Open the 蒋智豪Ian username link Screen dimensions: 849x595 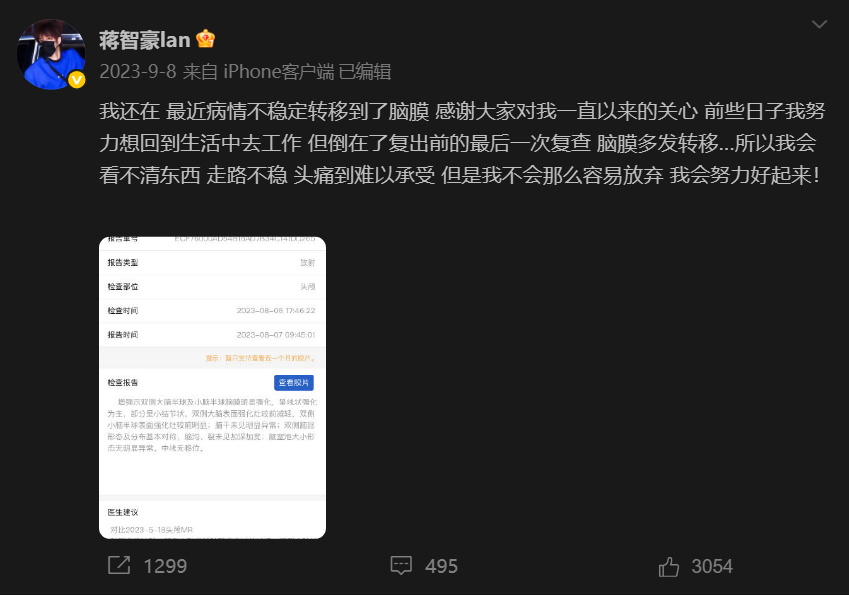(145, 40)
